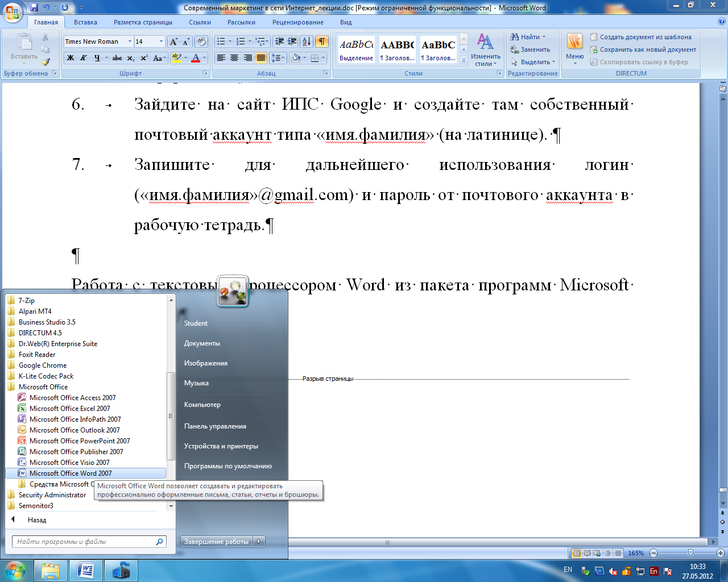Toggle show paragraph marks (¶)
728x582 pixels.
pyautogui.click(x=322, y=41)
